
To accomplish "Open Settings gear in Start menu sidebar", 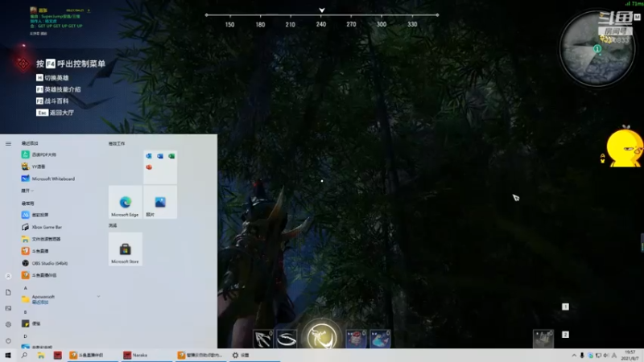I will [8, 324].
